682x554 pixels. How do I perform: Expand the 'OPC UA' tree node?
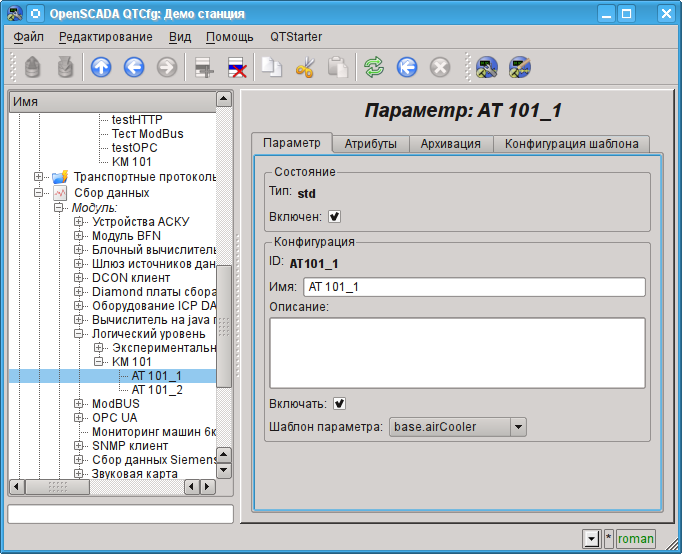coord(79,418)
